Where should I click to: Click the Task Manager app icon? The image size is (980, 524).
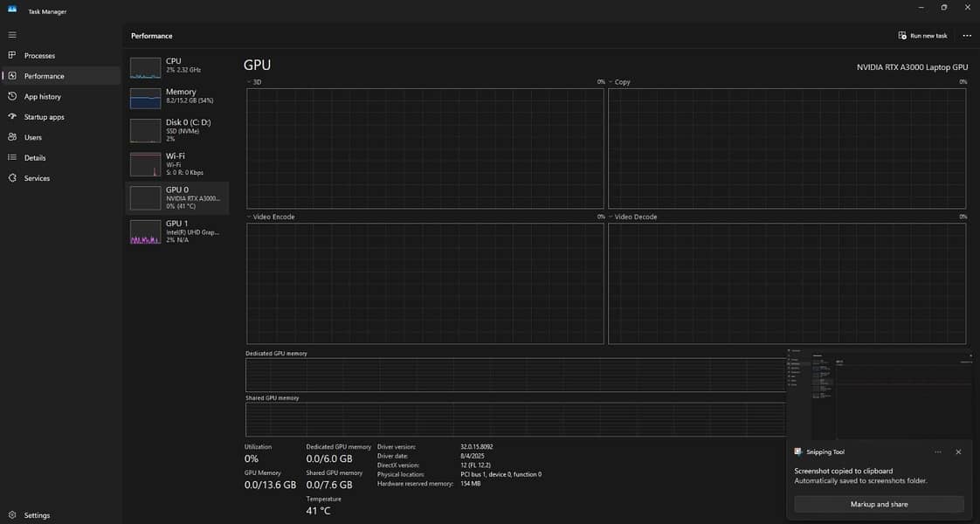tap(12, 10)
